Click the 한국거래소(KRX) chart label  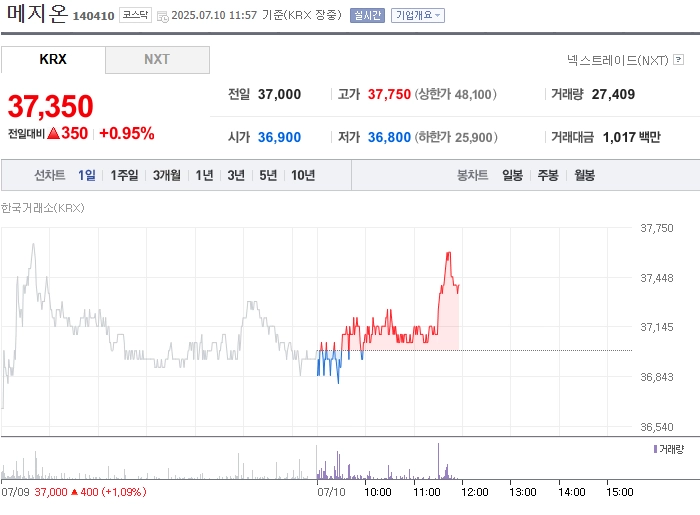42,208
